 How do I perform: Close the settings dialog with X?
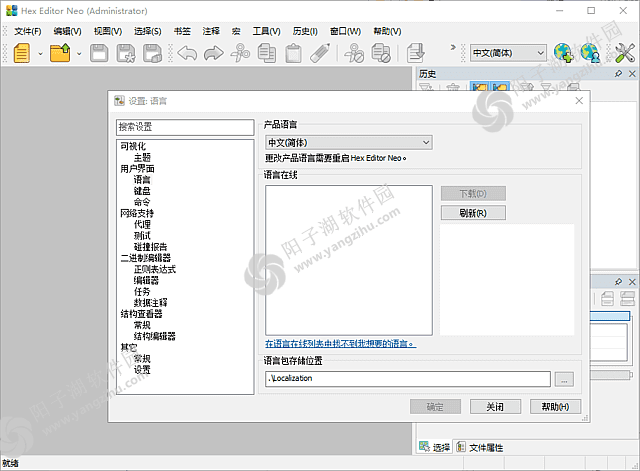click(579, 101)
